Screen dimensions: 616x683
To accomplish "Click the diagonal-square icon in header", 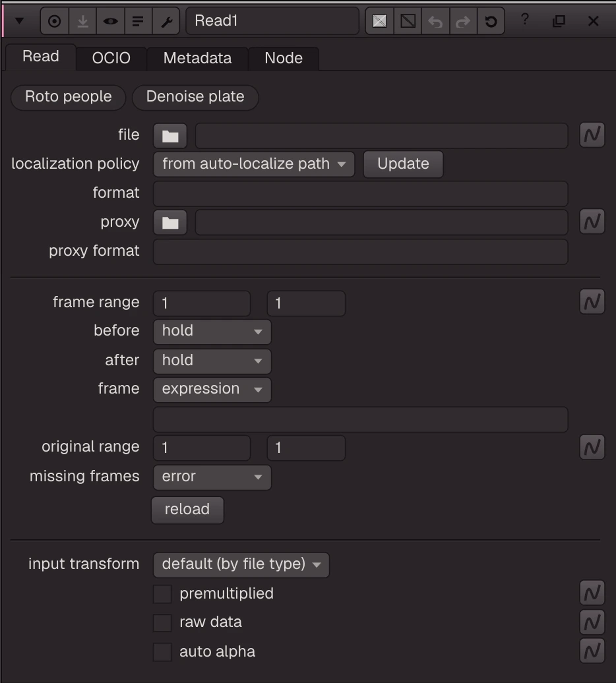I will [x=408, y=21].
